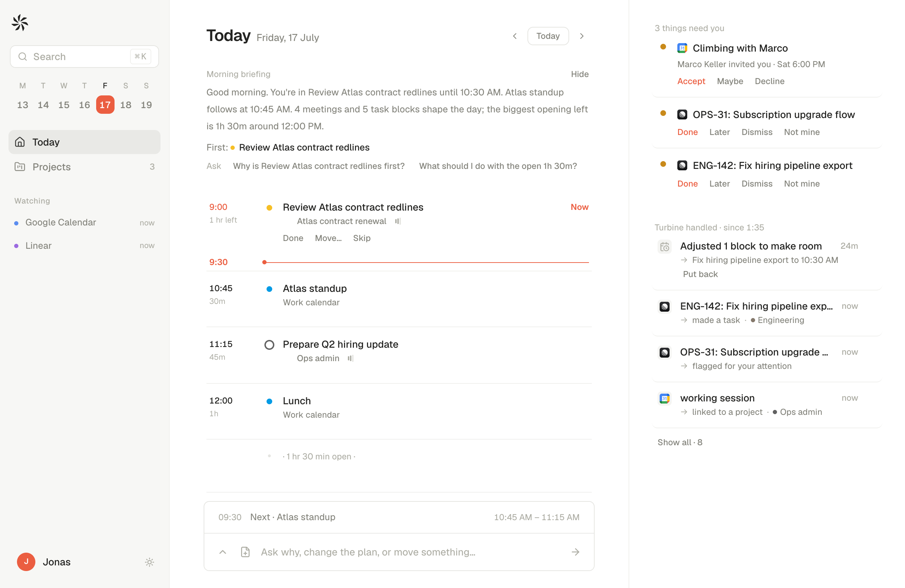The height and width of the screenshot is (588, 905).
Task: Ask why Review Atlas contract redlines is first
Action: pyautogui.click(x=319, y=166)
